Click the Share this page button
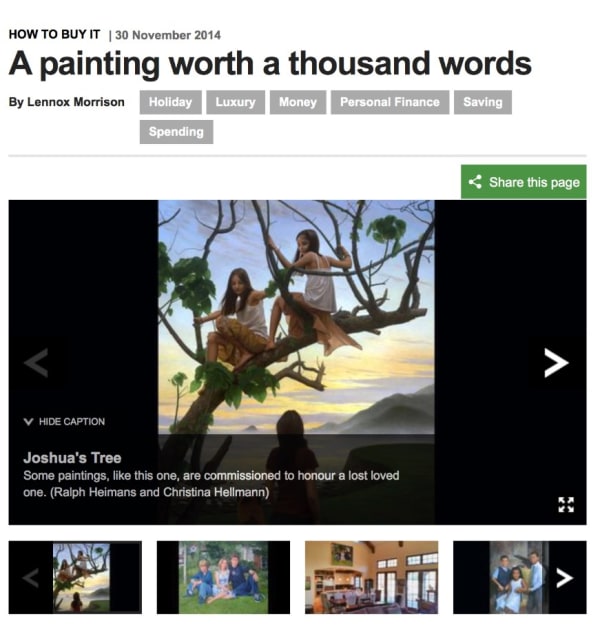The image size is (600, 630). point(523,182)
